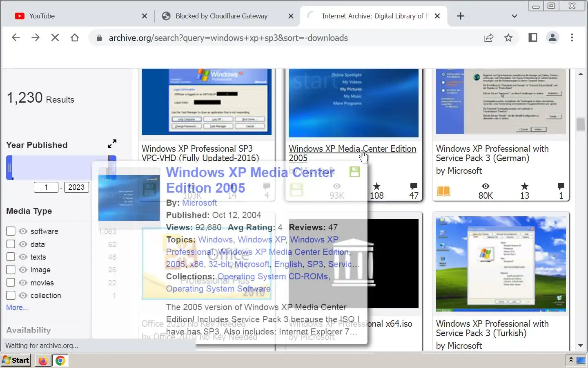Click favorites star icon showing 108
588x368 pixels.
[x=376, y=186]
